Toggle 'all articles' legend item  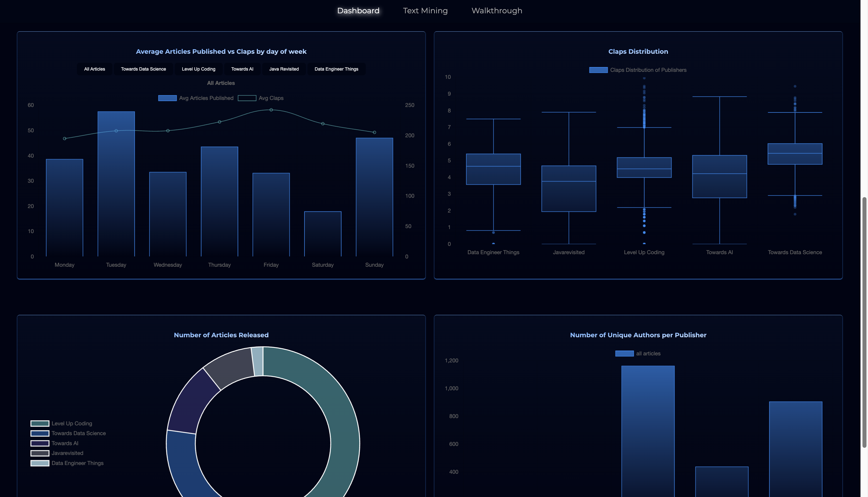[x=638, y=353]
